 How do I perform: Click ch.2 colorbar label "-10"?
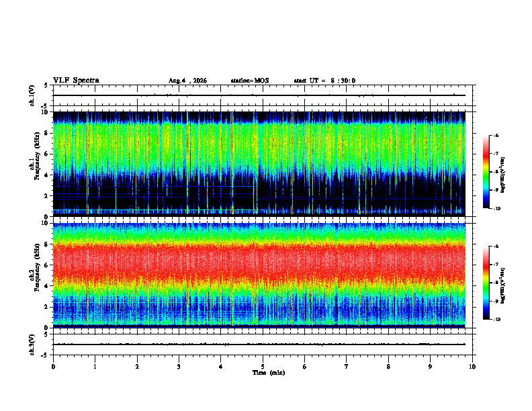pyautogui.click(x=497, y=320)
